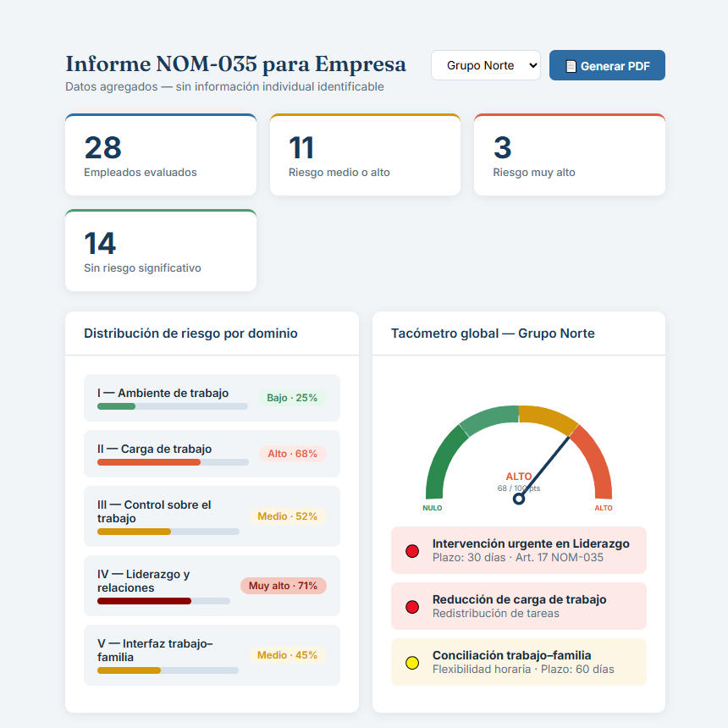728x728 pixels.
Task: Select the Riesgo medio o alto card
Action: pyautogui.click(x=365, y=155)
